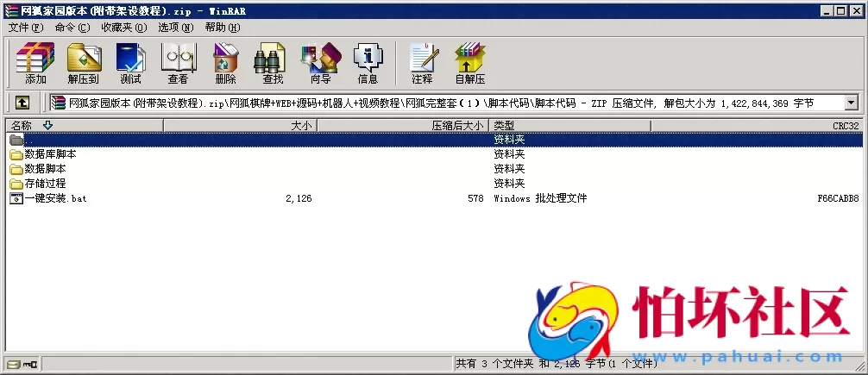Click the 数据脚本 folder icon

pyautogui.click(x=16, y=169)
